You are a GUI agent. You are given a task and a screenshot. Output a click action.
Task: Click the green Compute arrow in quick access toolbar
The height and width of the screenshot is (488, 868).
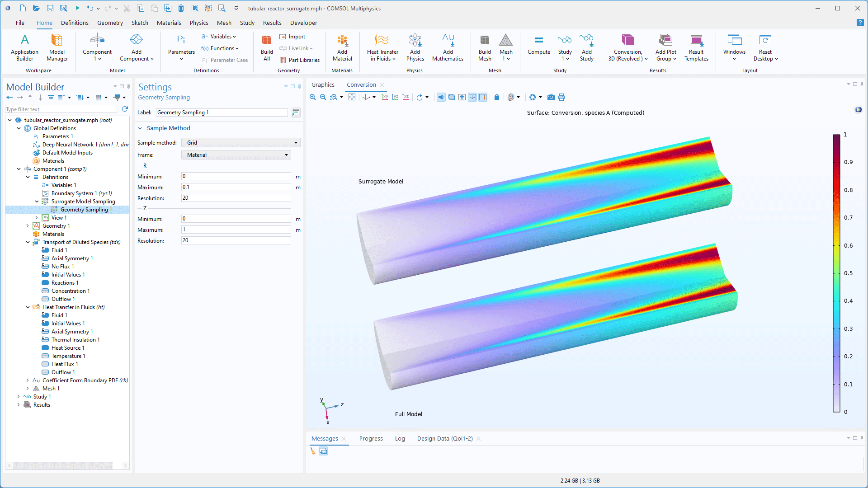tap(77, 8)
